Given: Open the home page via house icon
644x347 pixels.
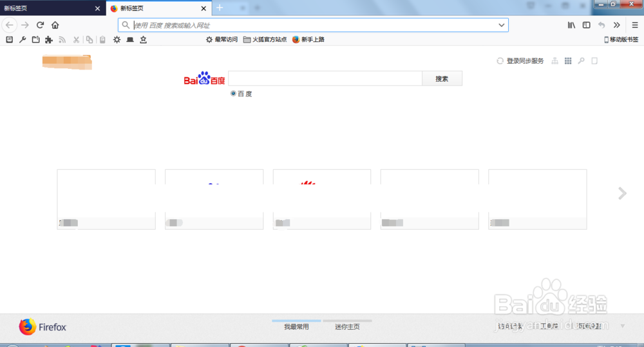Looking at the screenshot, I should (55, 25).
